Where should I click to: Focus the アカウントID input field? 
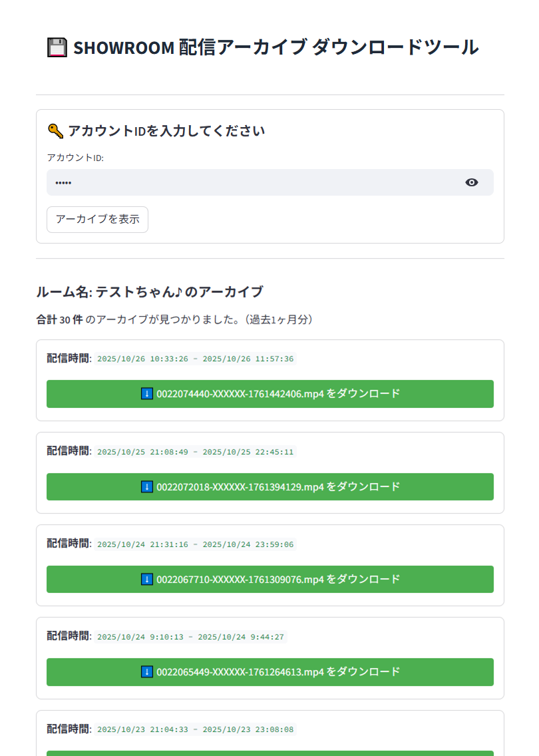point(253,182)
